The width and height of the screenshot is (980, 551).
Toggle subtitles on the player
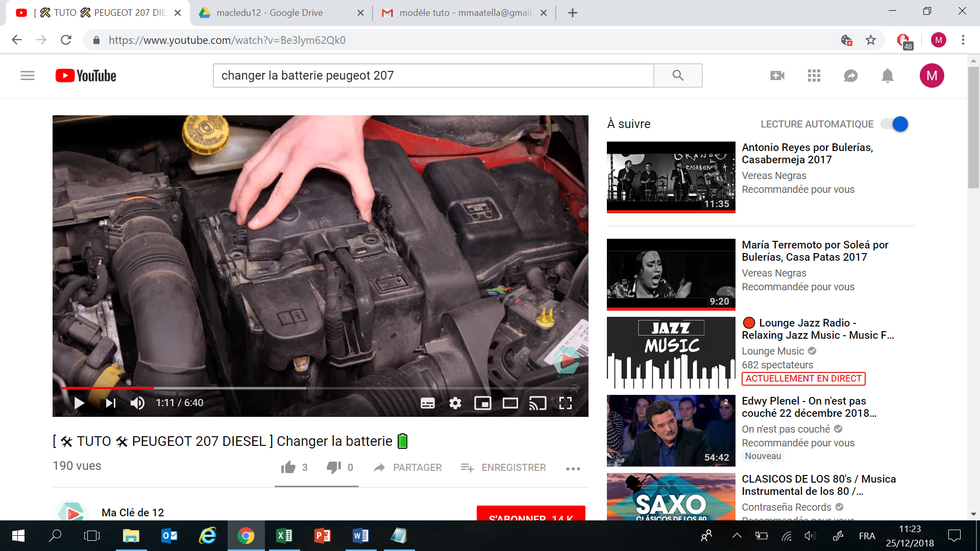pos(428,403)
